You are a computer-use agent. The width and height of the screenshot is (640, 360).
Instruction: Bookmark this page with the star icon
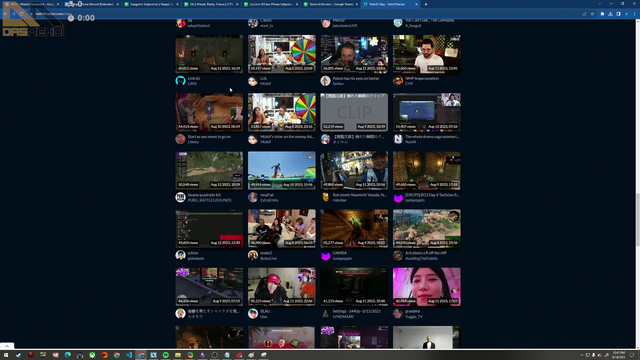[x=592, y=14]
